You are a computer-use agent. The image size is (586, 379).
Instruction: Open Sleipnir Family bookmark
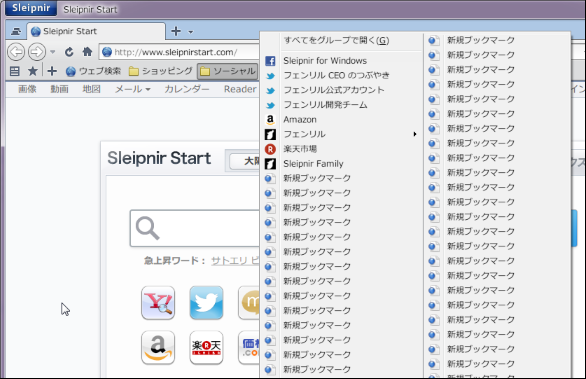342,164
